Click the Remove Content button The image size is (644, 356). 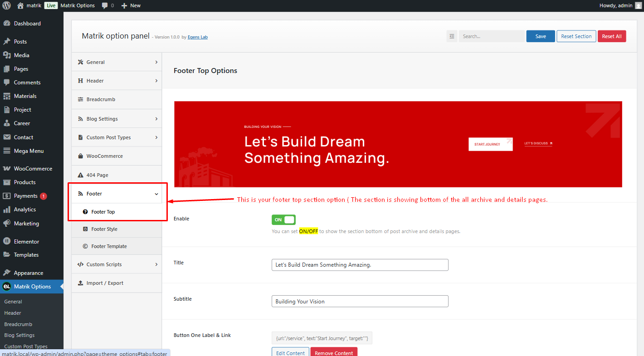(x=334, y=352)
